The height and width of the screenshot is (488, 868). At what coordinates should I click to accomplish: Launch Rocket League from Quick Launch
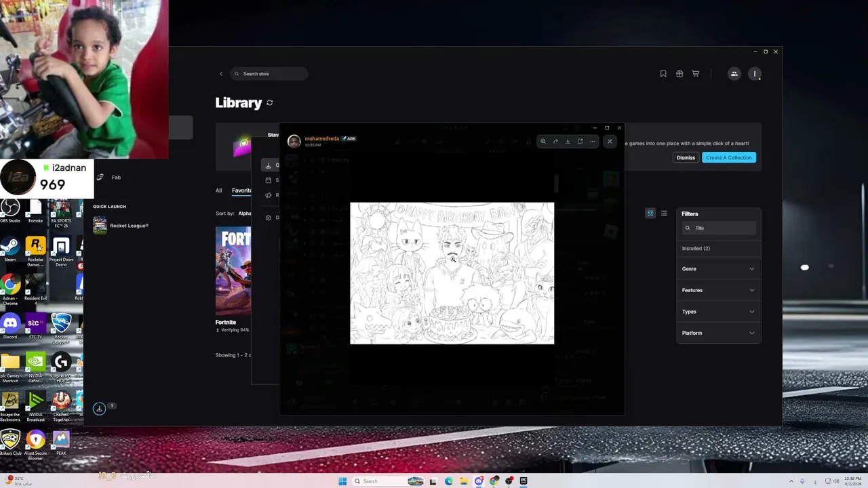[121, 226]
